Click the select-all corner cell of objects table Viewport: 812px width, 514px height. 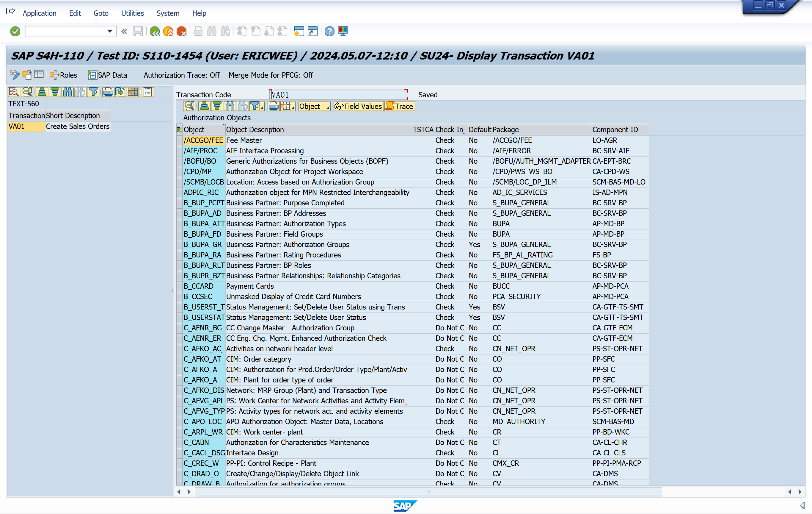coord(179,129)
